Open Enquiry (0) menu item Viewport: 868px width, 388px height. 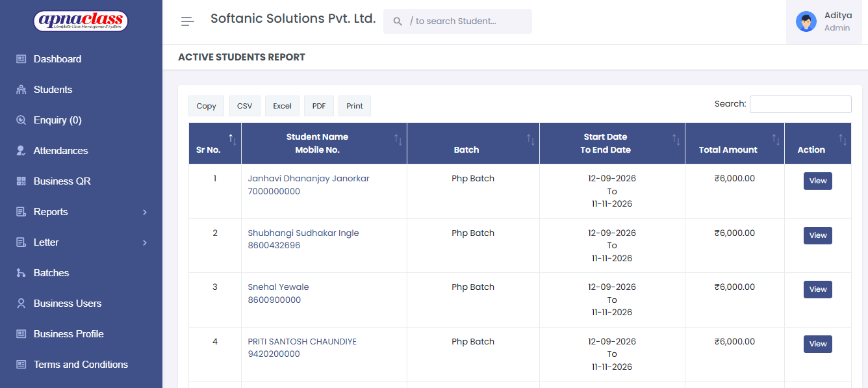[57, 120]
